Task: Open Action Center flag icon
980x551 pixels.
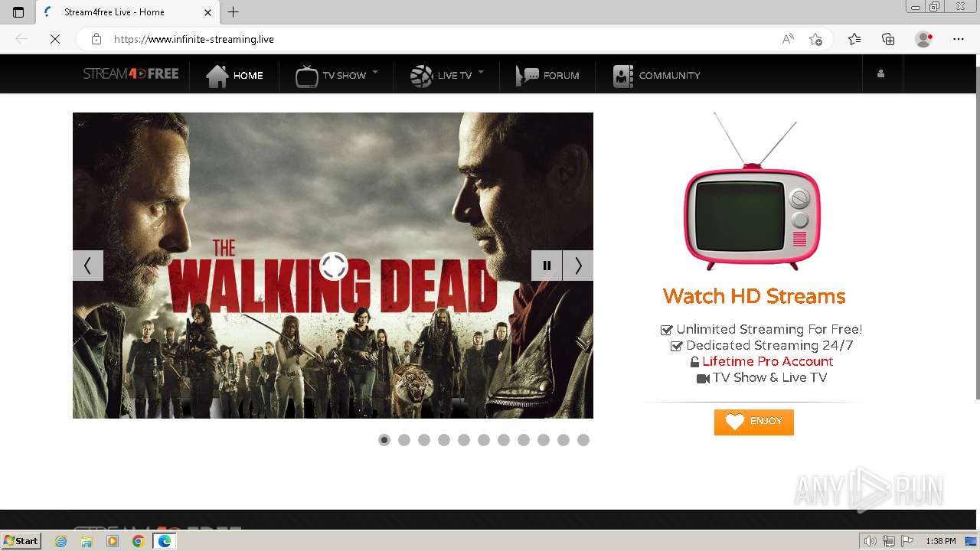Action: coord(906,541)
